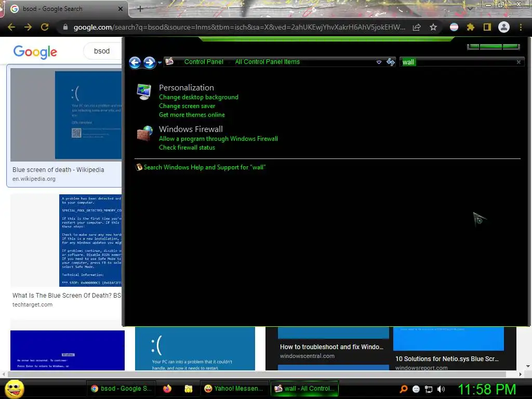Go forward in Control Panel window
The height and width of the screenshot is (399, 532).
(x=149, y=62)
